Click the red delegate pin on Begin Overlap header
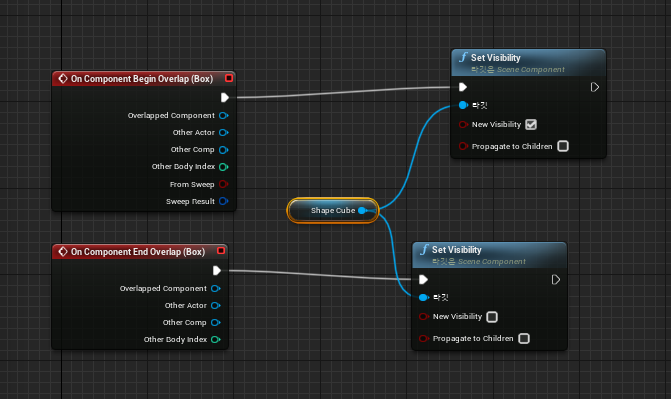The width and height of the screenshot is (671, 399). pos(229,78)
